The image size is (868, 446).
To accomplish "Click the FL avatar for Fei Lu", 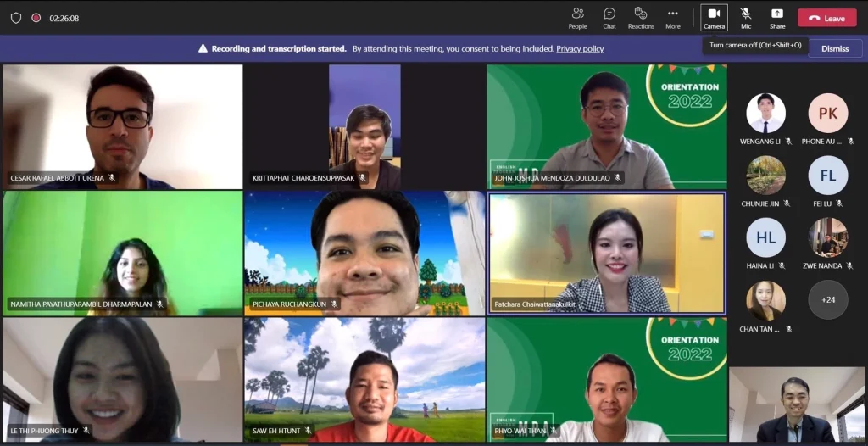I will [x=827, y=176].
